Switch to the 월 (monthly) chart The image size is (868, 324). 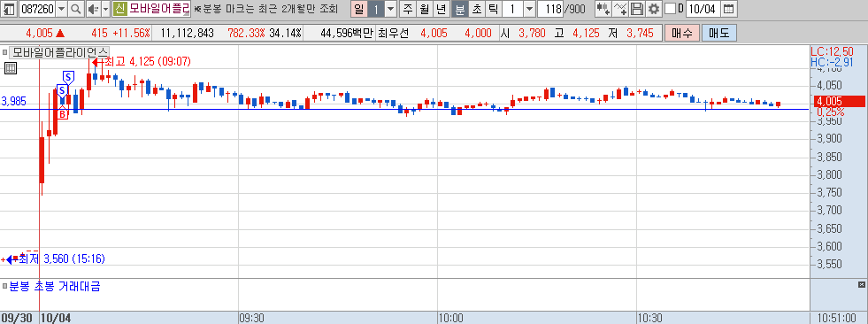424,8
